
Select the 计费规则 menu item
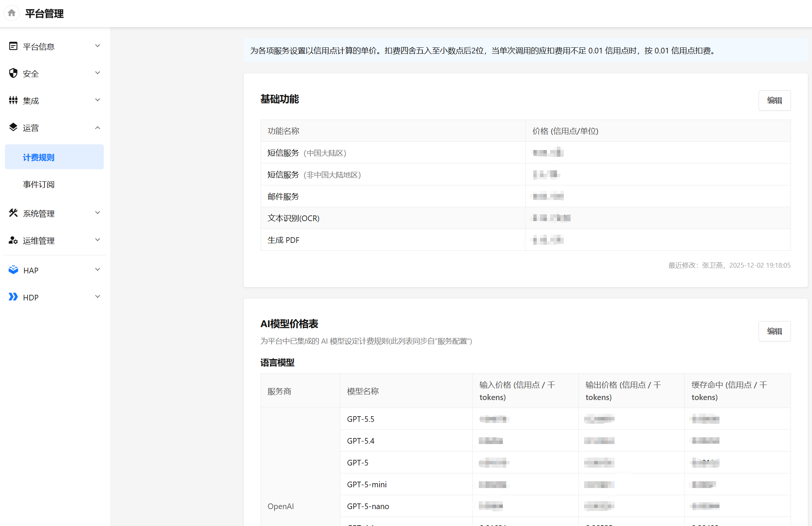(54, 157)
